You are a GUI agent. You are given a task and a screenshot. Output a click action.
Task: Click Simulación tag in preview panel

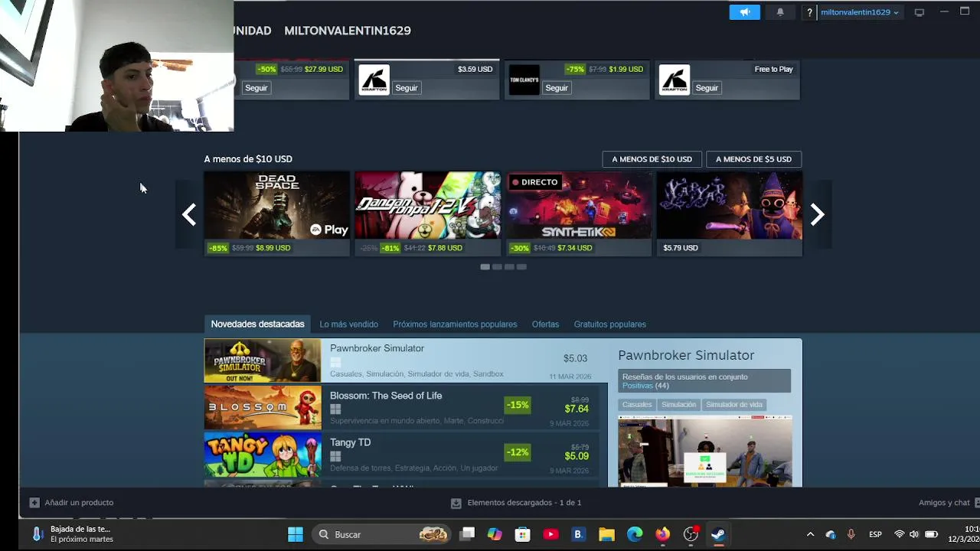coord(678,405)
